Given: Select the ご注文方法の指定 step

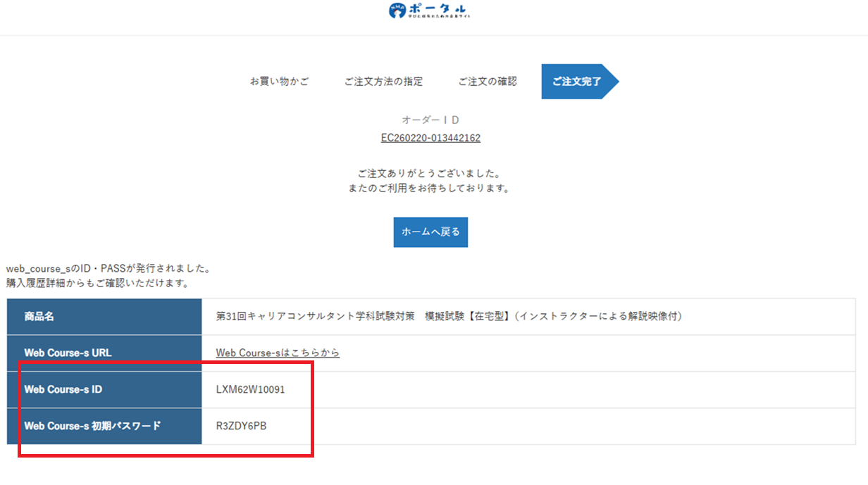Looking at the screenshot, I should tap(383, 82).
